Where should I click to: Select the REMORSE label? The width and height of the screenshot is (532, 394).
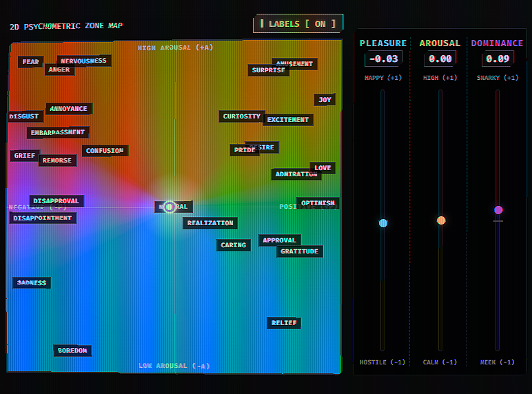coord(57,160)
